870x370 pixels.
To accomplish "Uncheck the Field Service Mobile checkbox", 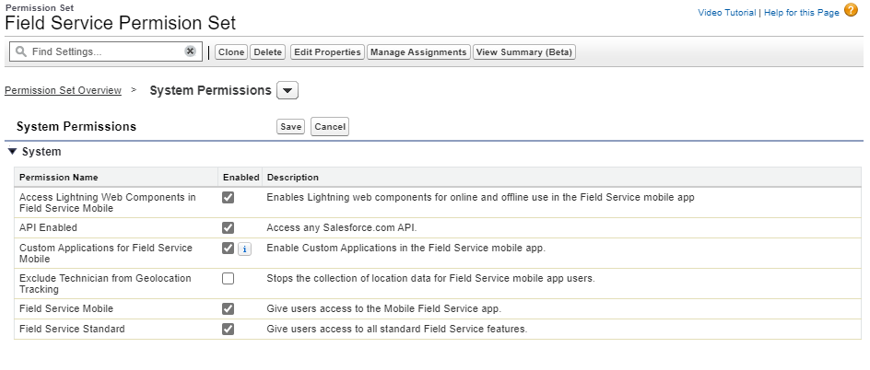I will tap(228, 309).
